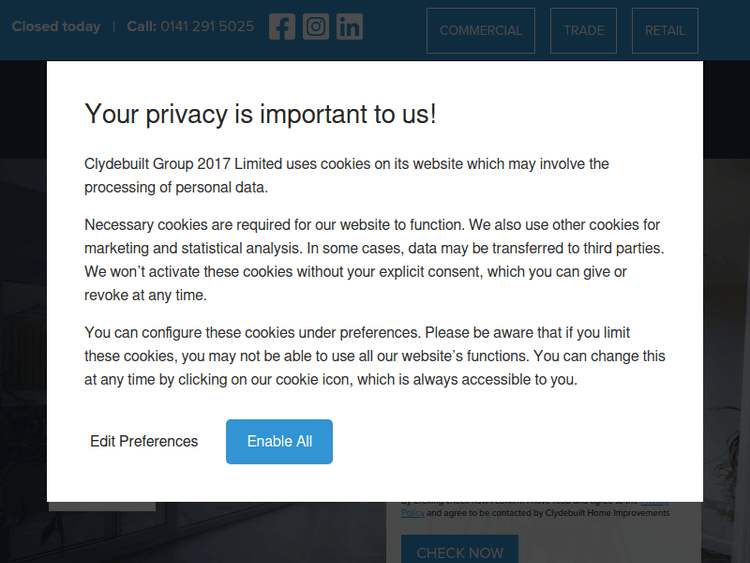Click the Closed today status text
This screenshot has height=563, width=750.
click(56, 26)
